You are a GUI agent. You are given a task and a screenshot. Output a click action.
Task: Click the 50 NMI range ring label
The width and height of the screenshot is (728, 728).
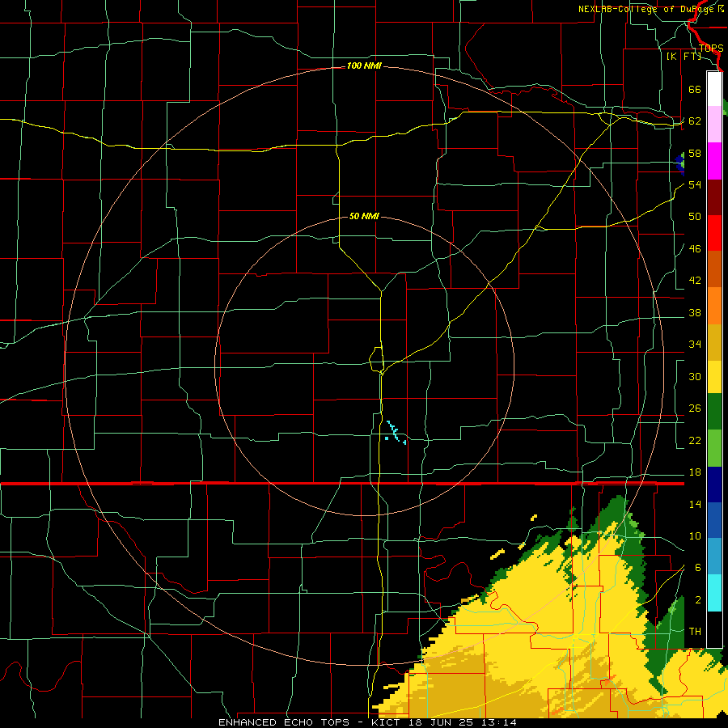(364, 216)
